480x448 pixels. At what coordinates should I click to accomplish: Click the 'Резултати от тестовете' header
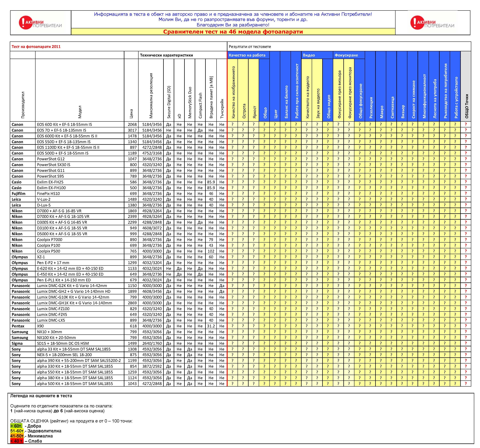click(250, 47)
